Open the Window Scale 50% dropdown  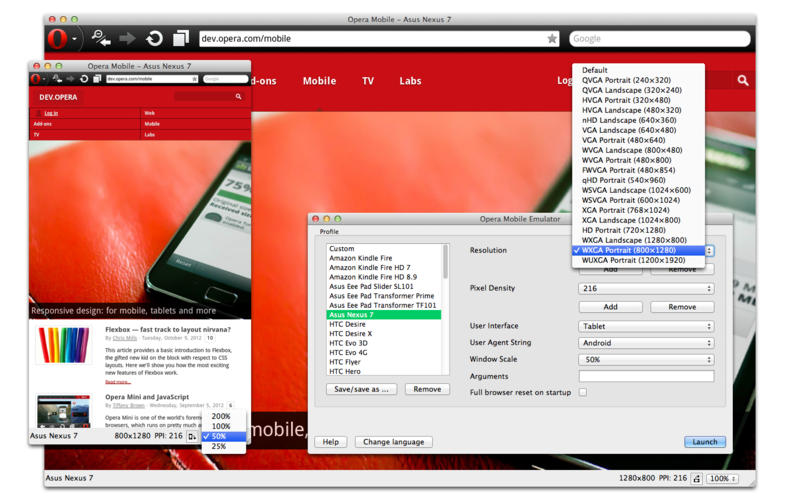tap(645, 360)
